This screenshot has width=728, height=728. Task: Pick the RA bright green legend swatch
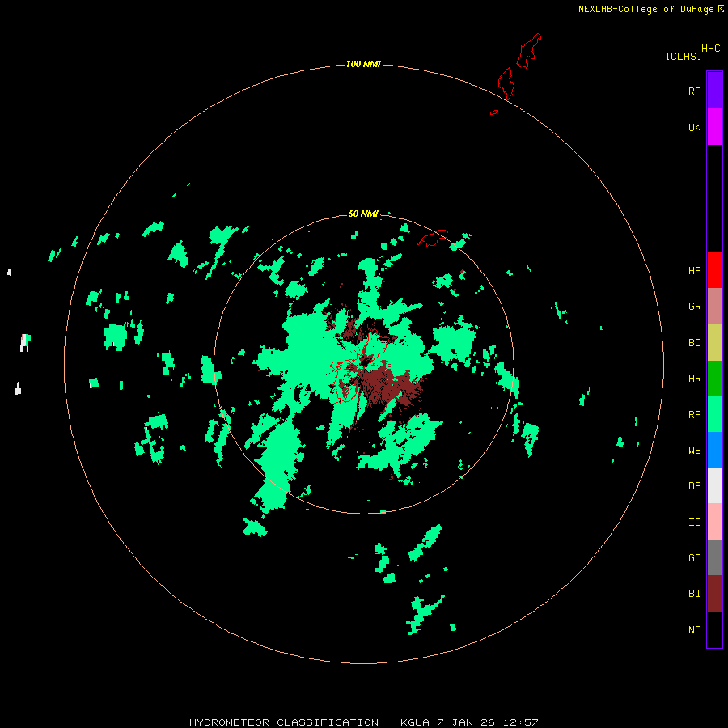[714, 414]
